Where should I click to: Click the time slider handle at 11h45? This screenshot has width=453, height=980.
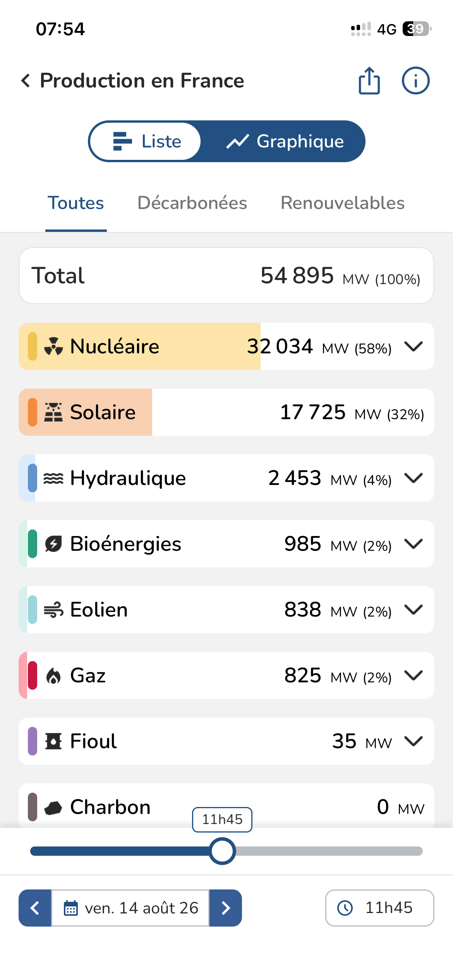[x=222, y=851]
